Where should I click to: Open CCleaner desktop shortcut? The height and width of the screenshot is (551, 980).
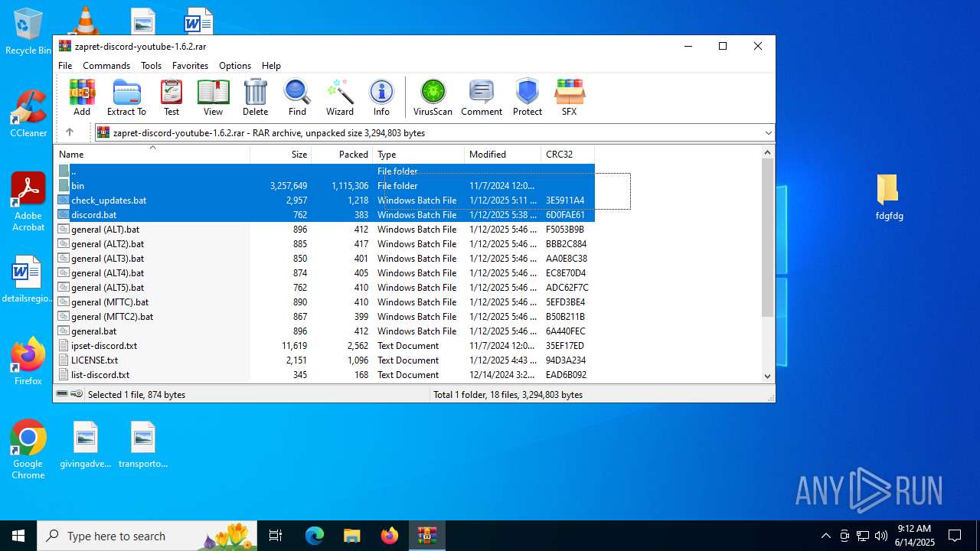click(x=28, y=114)
